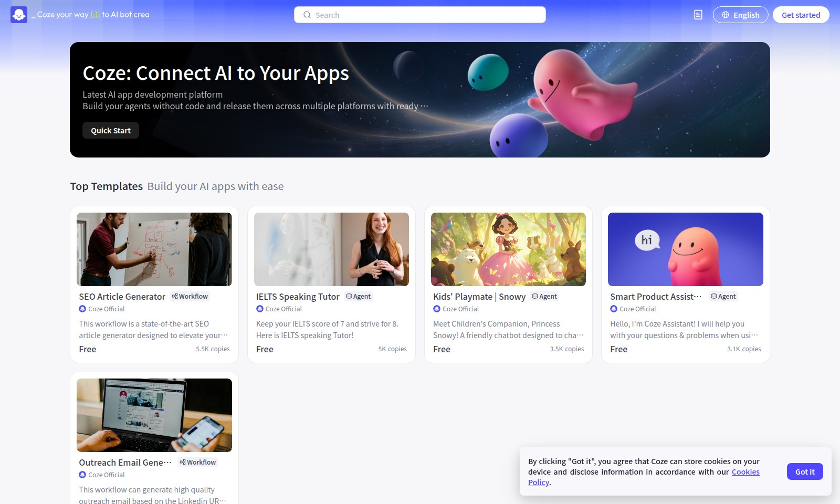This screenshot has width=840, height=504.
Task: Click Workflow tag icon on SEO Article Generator
Action: pos(175,296)
